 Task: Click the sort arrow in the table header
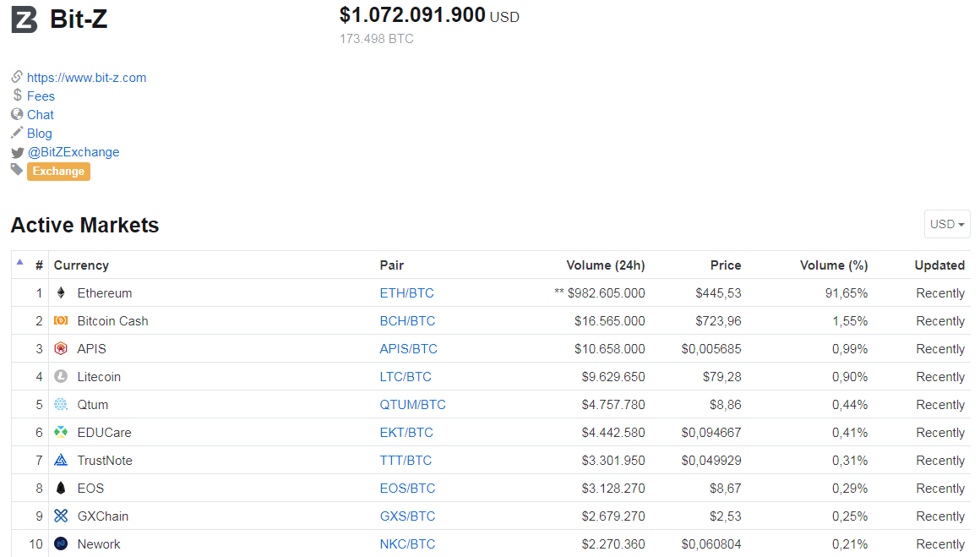coord(20,263)
